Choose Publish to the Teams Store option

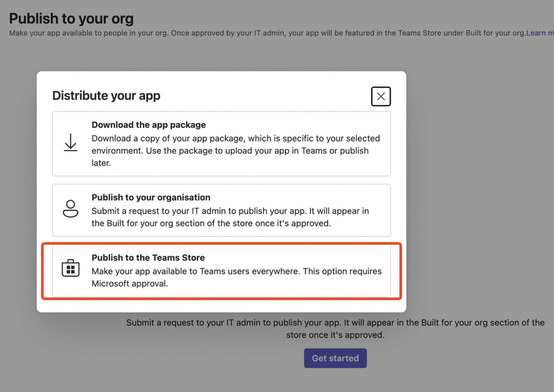222,271
